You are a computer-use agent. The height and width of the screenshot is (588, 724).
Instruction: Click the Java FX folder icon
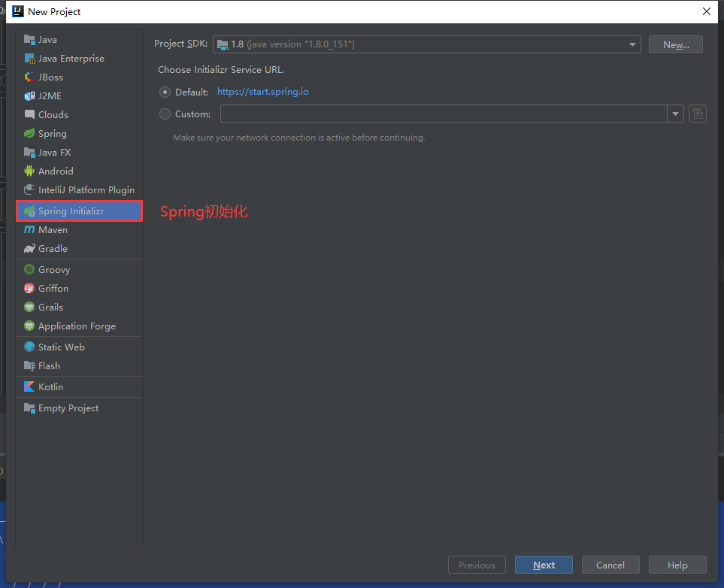click(x=29, y=153)
